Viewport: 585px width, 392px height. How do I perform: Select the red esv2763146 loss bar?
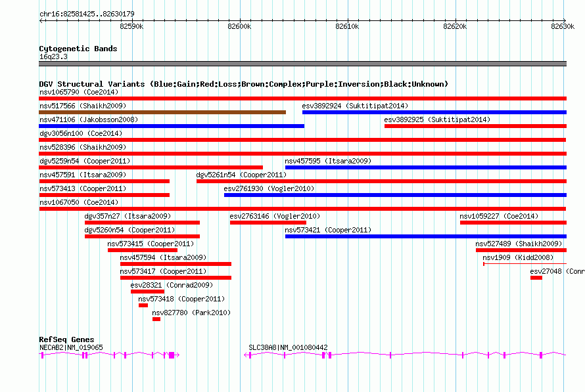pos(268,223)
